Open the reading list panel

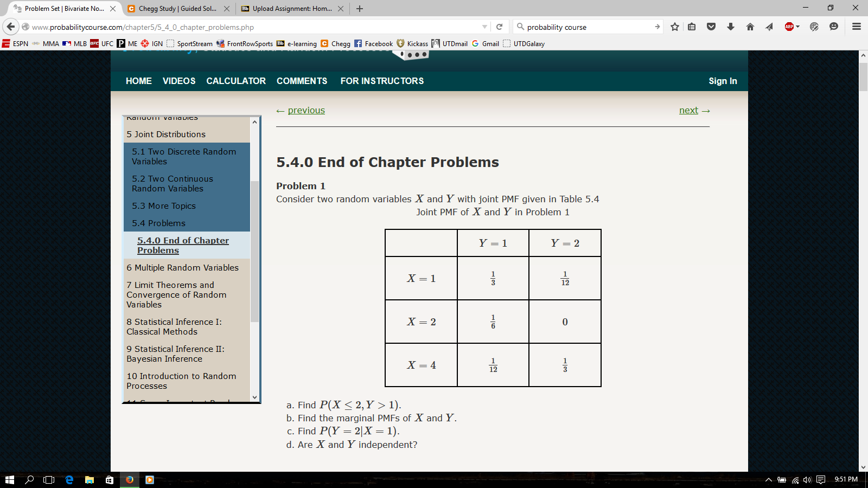692,27
